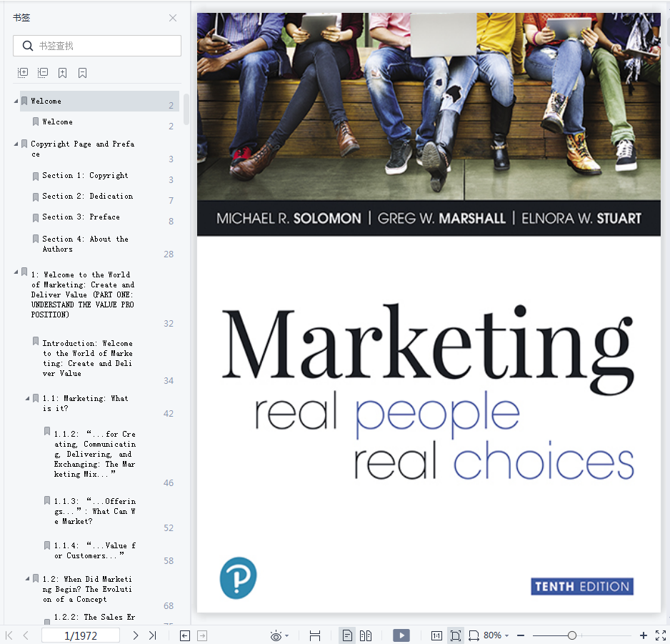Open Section 4: About the Authors
Viewport: 670px width, 644px height.
85,244
